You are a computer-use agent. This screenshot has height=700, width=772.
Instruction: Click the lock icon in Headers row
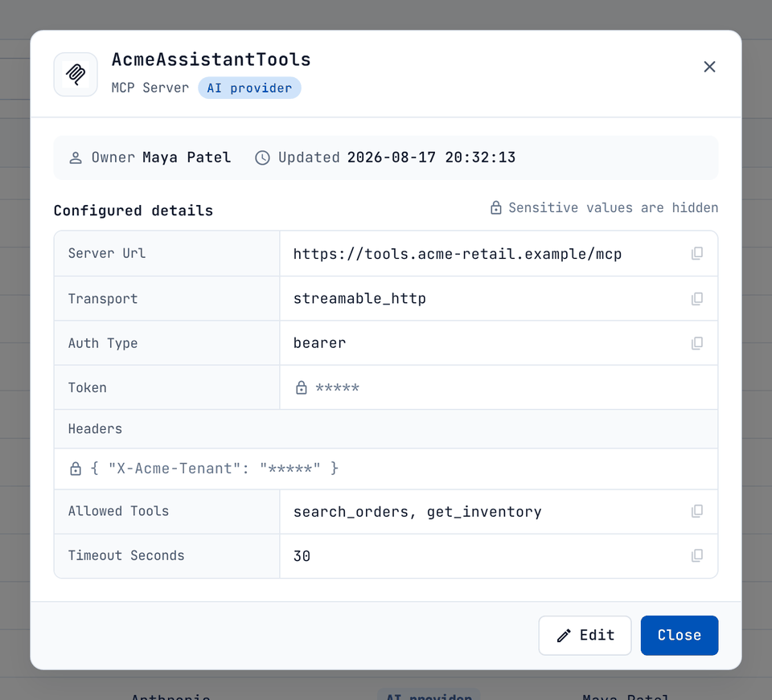[x=76, y=469]
